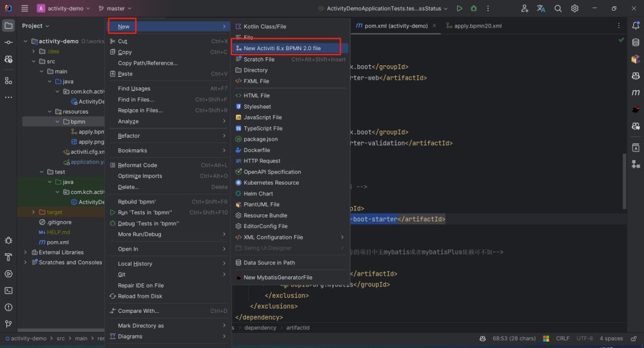Image resolution: width=644 pixels, height=348 pixels.
Task: Select Scratch File menu entry
Action: [x=290, y=60]
